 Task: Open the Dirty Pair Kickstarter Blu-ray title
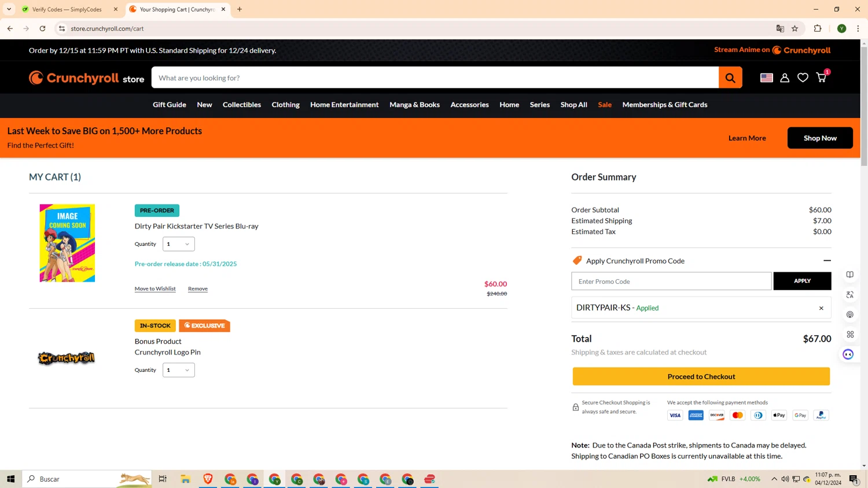click(197, 226)
